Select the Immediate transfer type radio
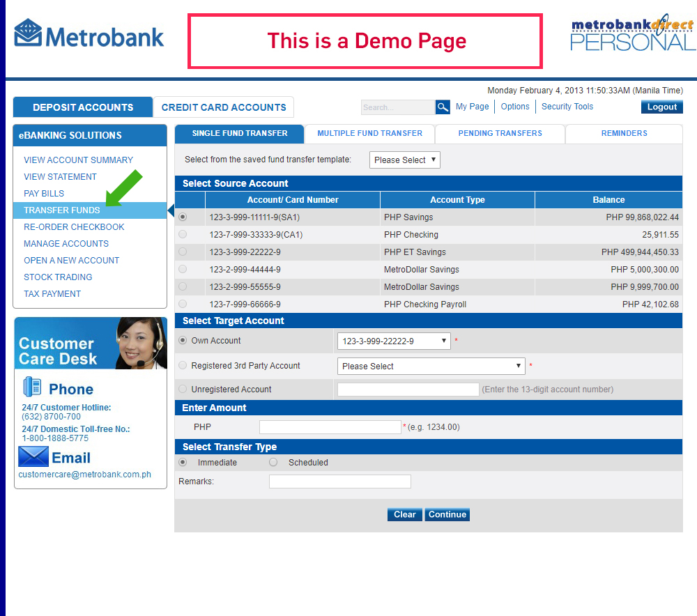697x616 pixels. pos(183,462)
